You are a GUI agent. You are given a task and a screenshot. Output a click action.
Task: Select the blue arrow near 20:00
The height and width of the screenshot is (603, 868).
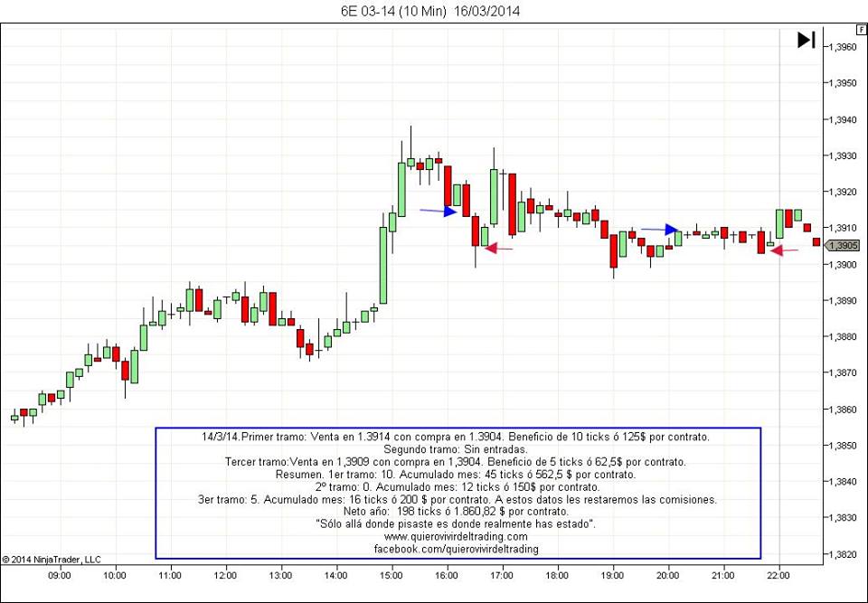tap(660, 230)
